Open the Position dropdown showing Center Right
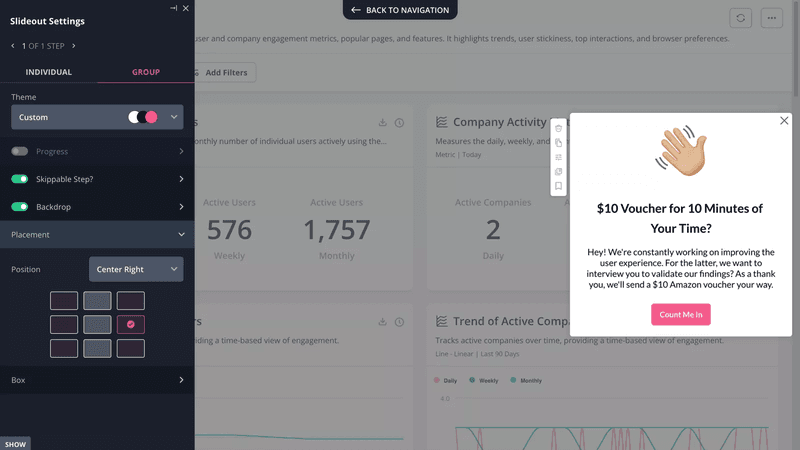Screen dimensions: 800x450 point(136,269)
